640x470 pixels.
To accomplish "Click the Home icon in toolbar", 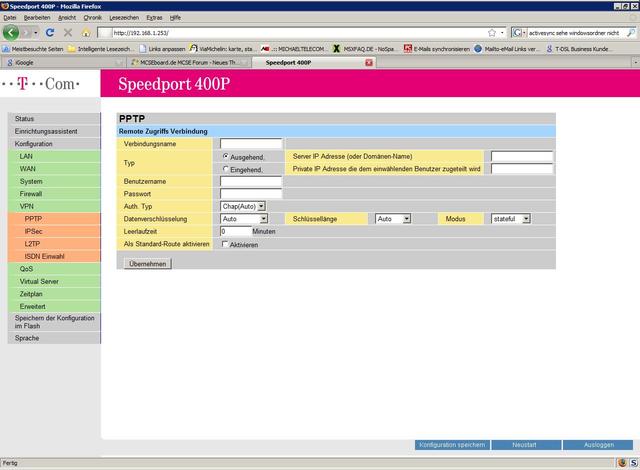I will 86,33.
